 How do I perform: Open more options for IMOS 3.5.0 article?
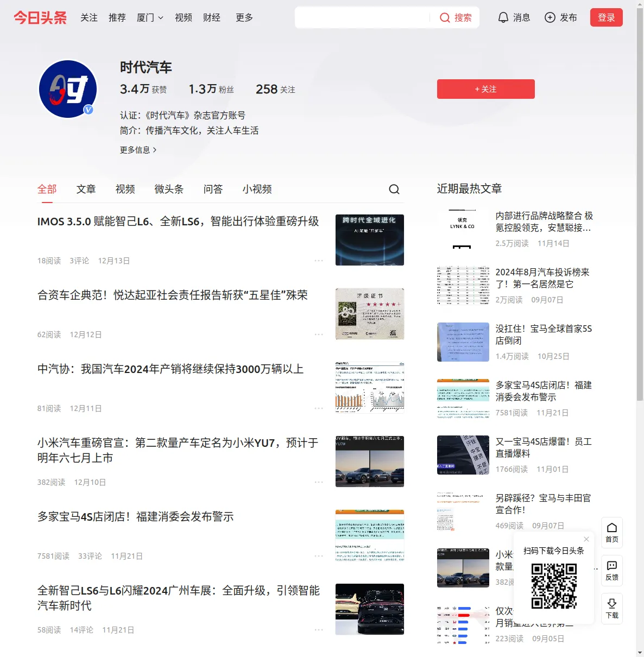(x=319, y=261)
